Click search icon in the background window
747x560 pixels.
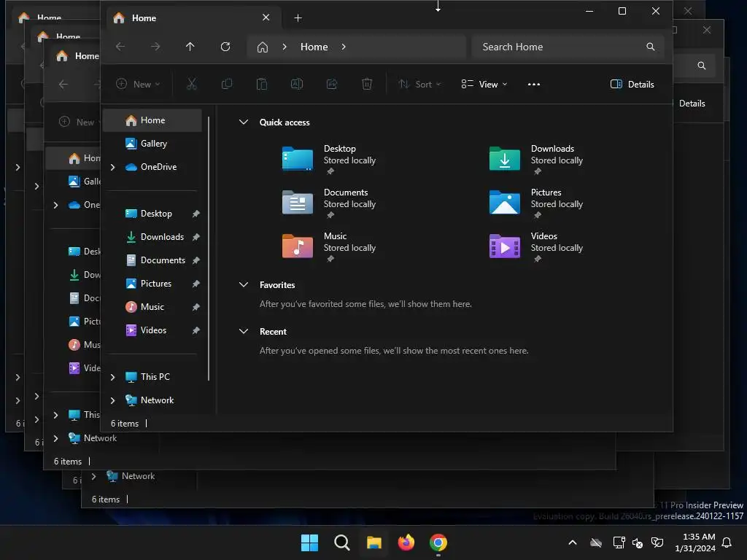tap(701, 66)
